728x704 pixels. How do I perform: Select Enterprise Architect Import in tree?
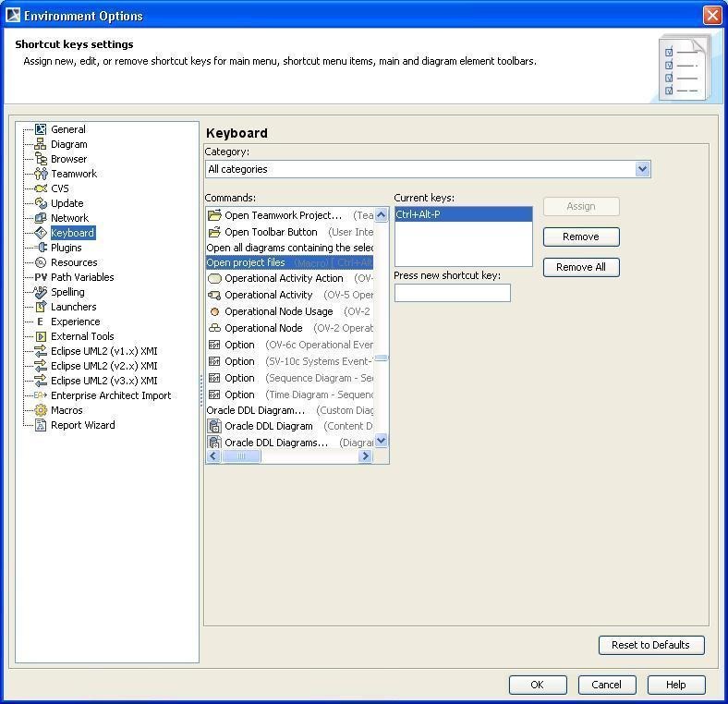[111, 395]
